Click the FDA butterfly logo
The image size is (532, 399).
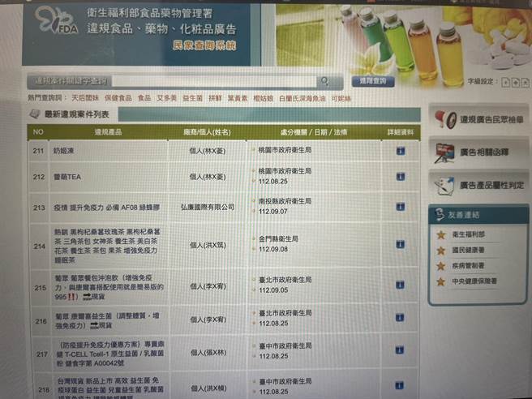[57, 21]
